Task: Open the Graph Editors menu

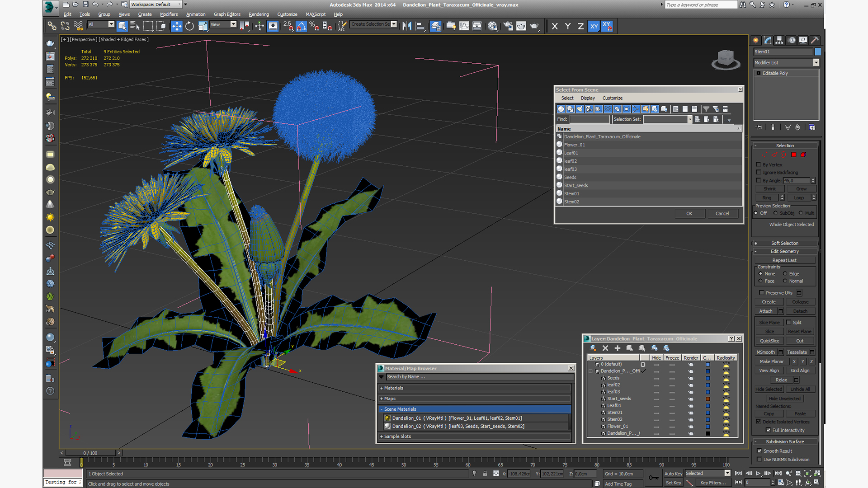Action: [227, 14]
